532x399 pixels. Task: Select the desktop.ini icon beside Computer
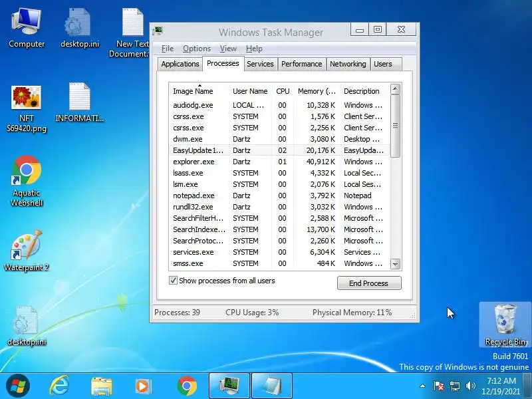(79, 29)
